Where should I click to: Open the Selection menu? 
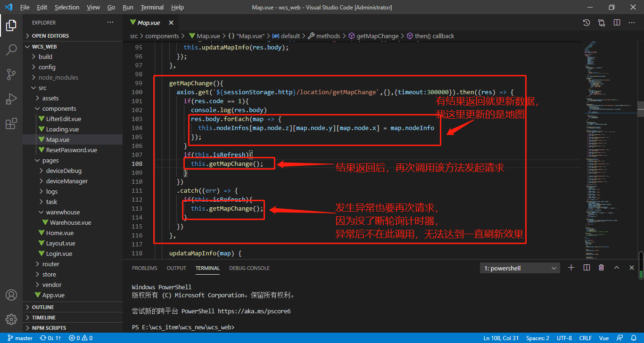[67, 7]
